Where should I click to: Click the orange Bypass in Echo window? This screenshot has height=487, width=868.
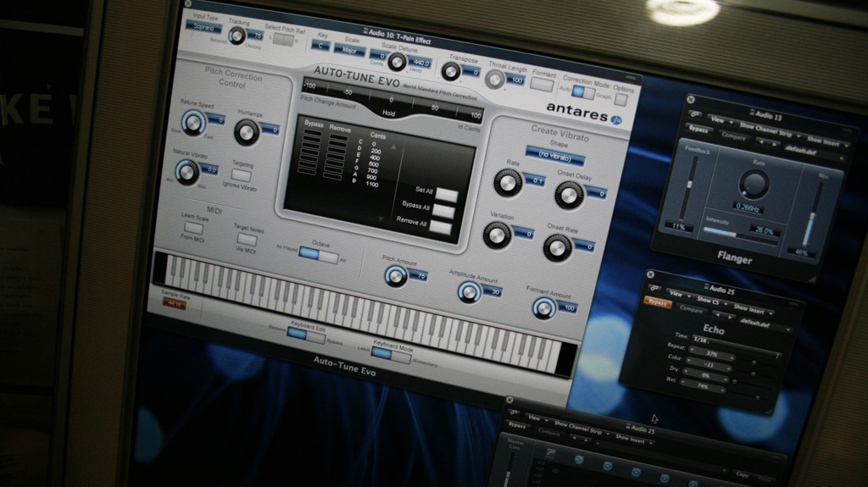(657, 302)
